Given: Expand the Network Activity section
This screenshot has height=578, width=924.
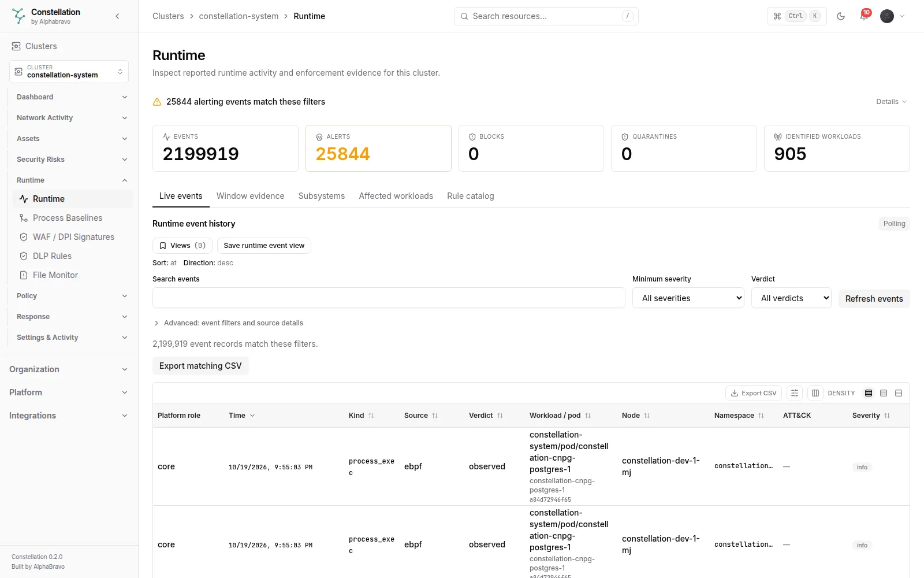Looking at the screenshot, I should 72,118.
